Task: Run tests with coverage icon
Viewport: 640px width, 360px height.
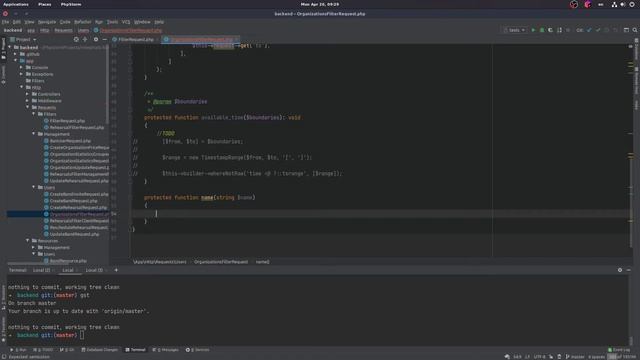Action: [551, 30]
